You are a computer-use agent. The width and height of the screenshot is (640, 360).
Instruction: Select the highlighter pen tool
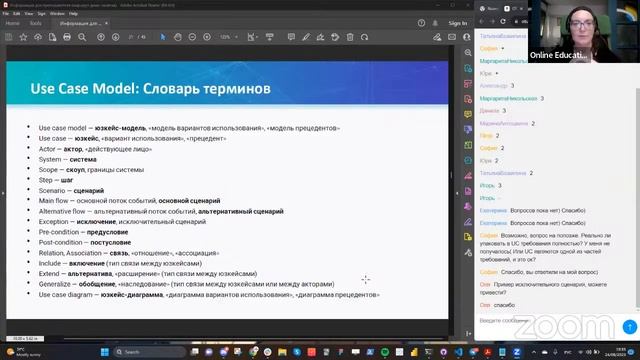point(306,37)
